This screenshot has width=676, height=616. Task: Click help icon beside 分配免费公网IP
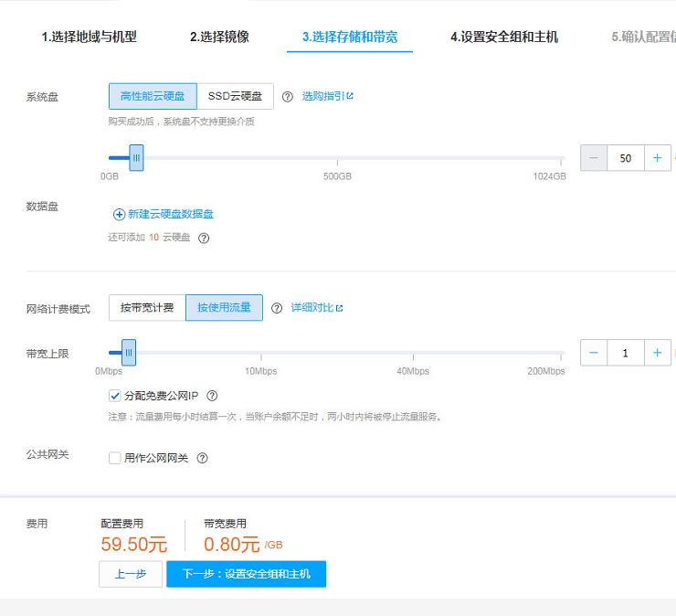(x=212, y=396)
